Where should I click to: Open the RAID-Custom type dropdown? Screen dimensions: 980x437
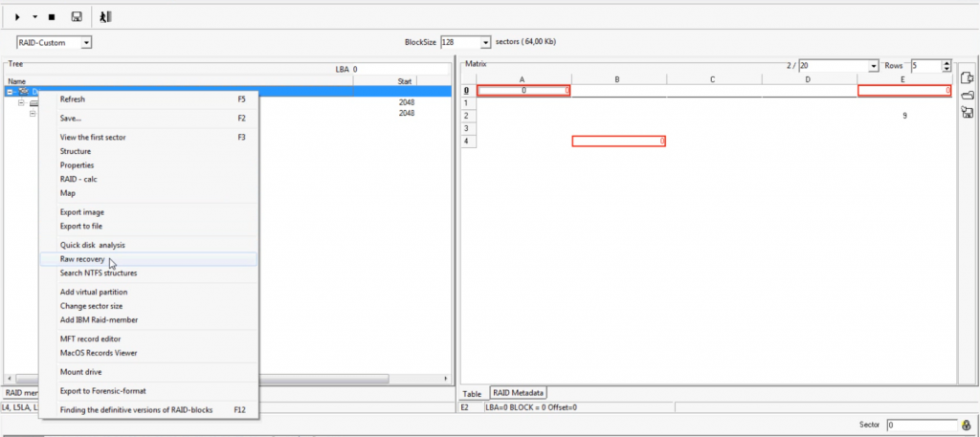tap(86, 43)
